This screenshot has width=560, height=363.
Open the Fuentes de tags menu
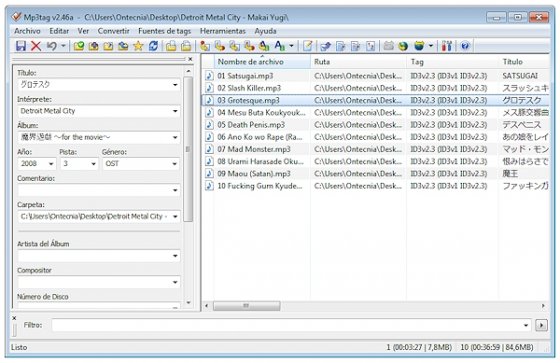(165, 31)
